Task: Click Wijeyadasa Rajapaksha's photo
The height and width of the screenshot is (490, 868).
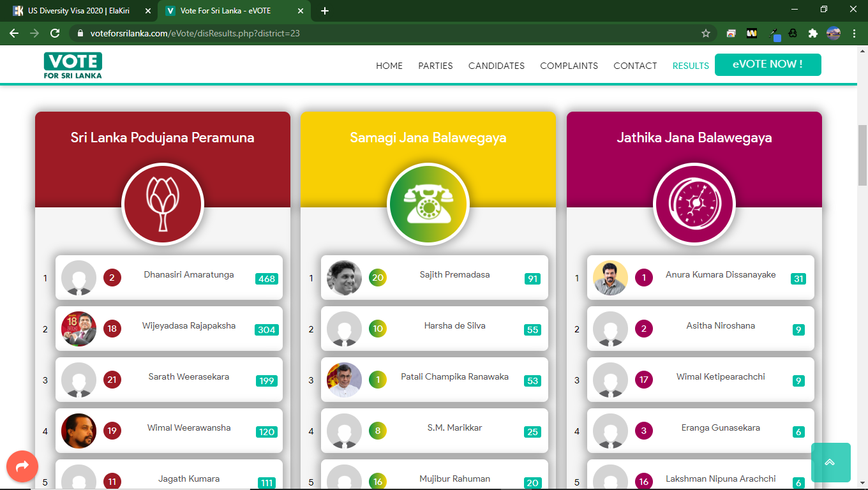Action: coord(79,329)
